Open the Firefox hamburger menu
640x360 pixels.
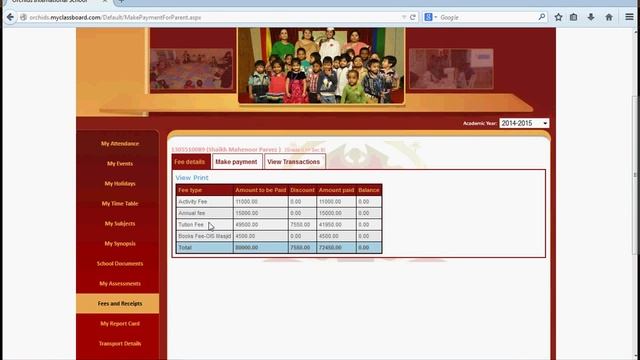coord(629,17)
